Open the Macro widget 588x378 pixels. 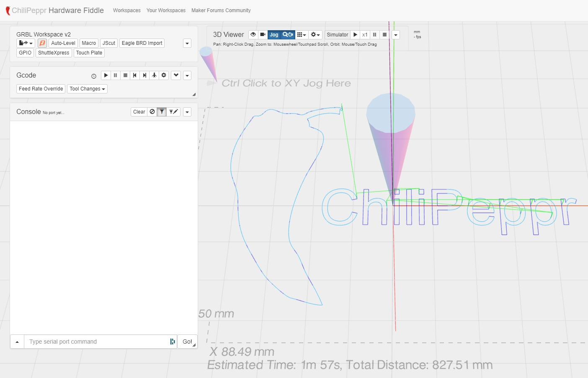pyautogui.click(x=89, y=43)
